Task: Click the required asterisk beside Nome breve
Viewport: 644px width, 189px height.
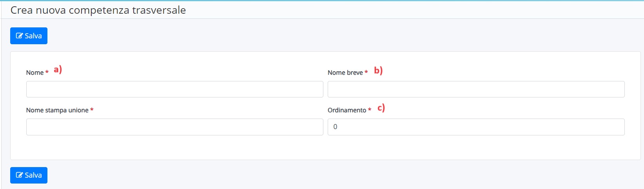Action: [366, 72]
